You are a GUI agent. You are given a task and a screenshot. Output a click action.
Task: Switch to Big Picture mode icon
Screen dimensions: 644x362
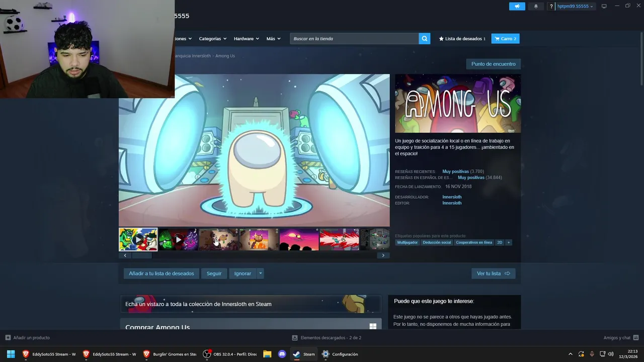pos(604,7)
